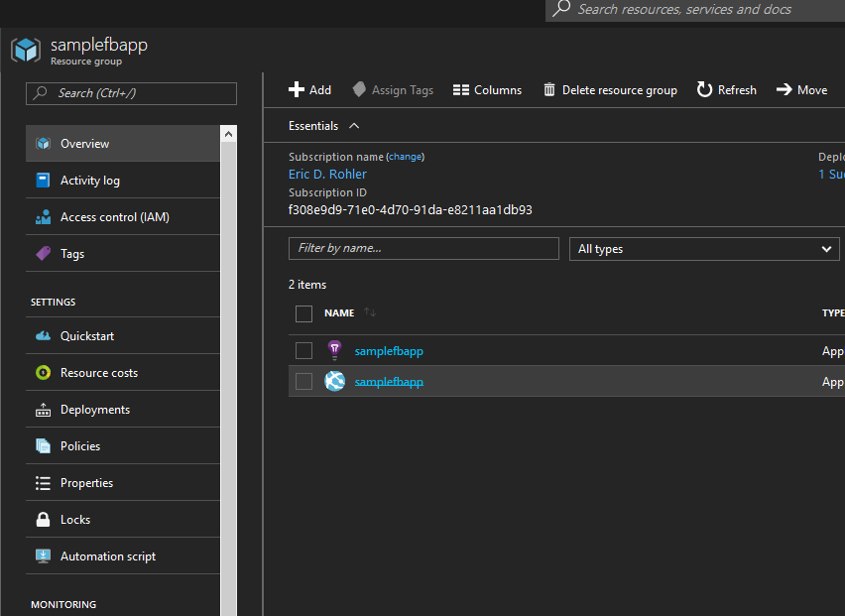
Task: Click the sidebar search magnifier icon
Action: tap(40, 93)
